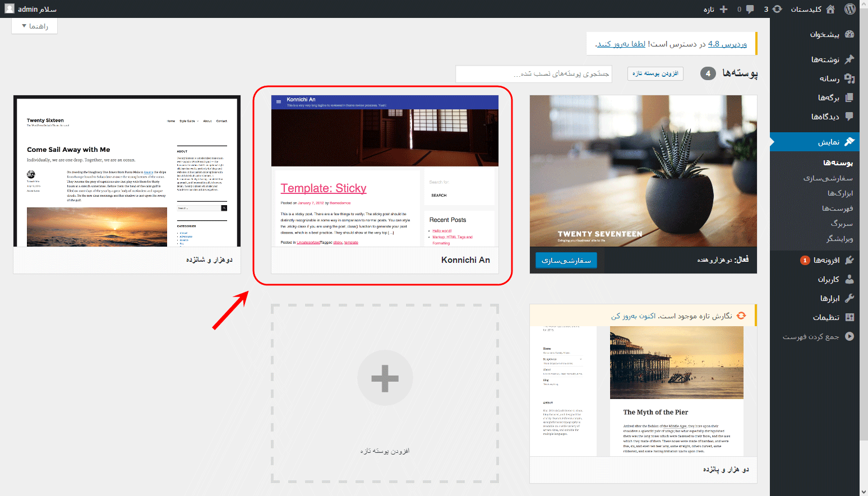Click the pushpin icon for نوشته‌ها
This screenshot has height=496, width=868.
849,59
